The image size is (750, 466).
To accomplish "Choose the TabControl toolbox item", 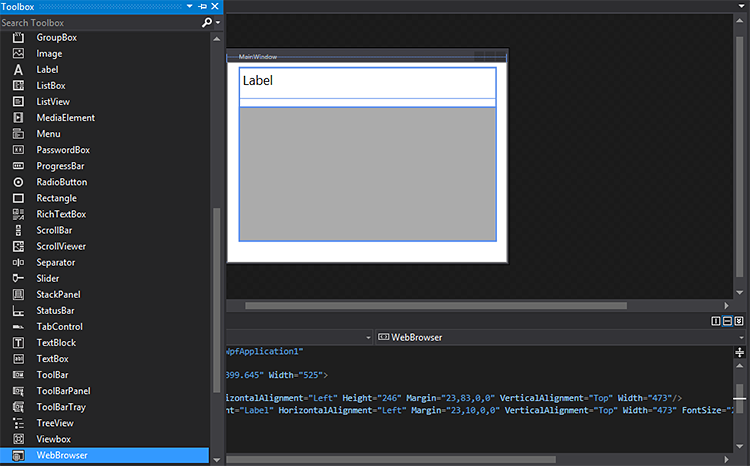I will point(59,327).
